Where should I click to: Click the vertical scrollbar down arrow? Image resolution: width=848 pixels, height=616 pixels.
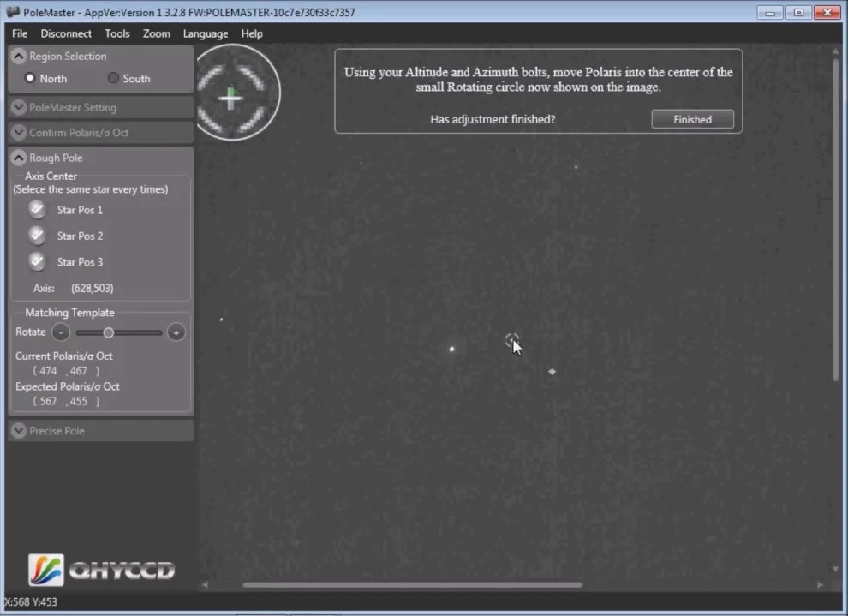tap(836, 569)
